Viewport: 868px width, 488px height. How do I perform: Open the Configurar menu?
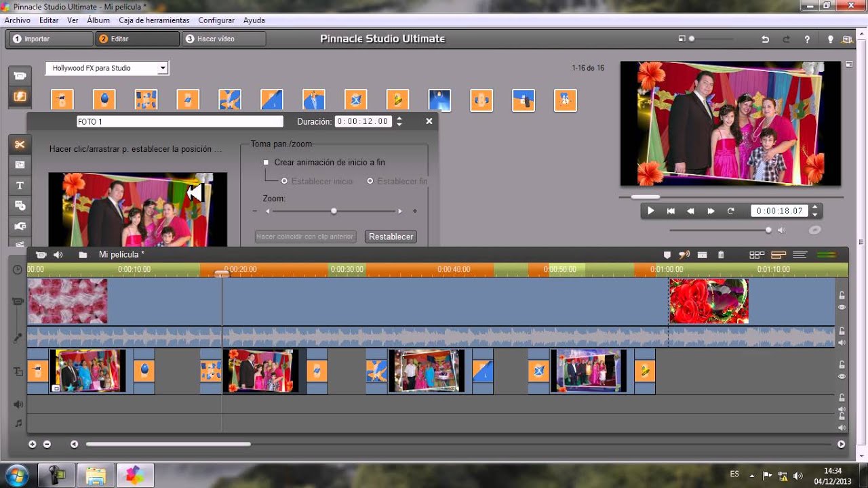[216, 20]
